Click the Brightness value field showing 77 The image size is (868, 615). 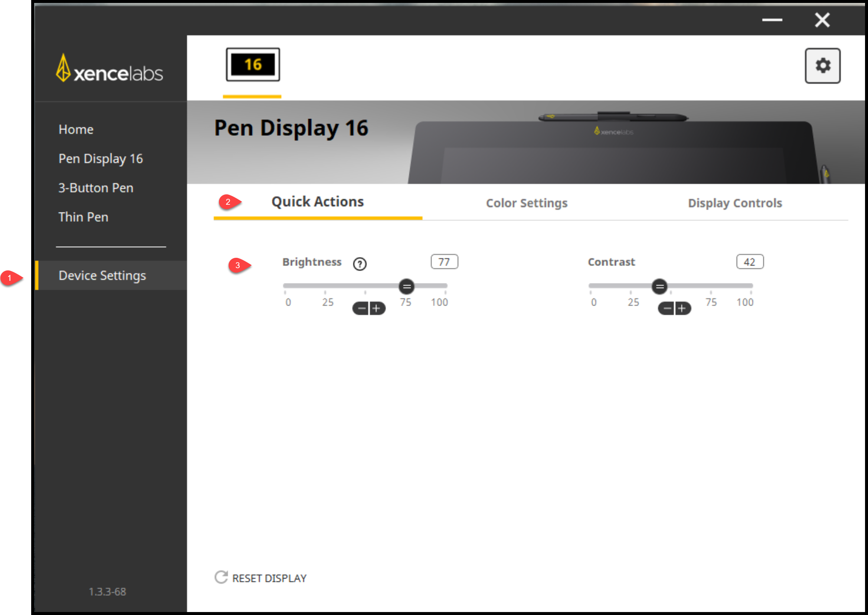(444, 262)
